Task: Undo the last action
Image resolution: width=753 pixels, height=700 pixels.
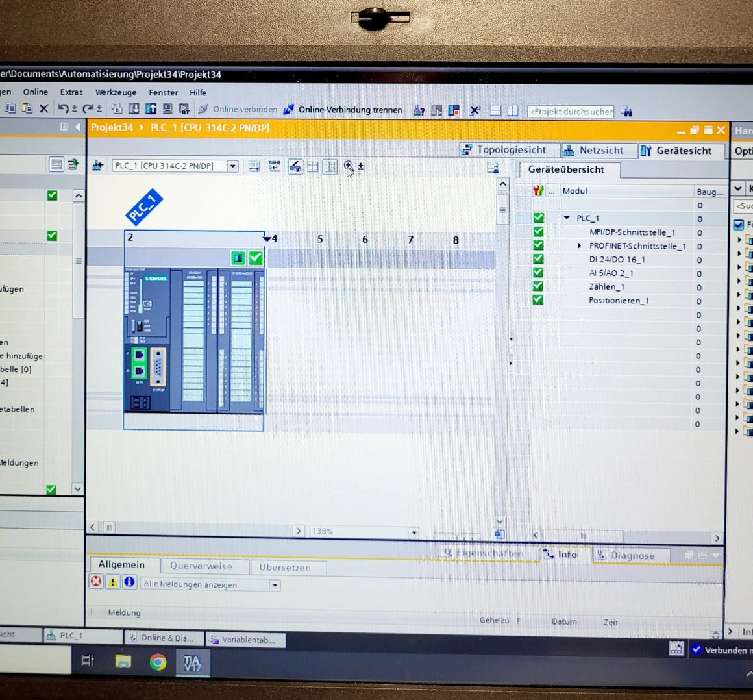Action: (63, 108)
